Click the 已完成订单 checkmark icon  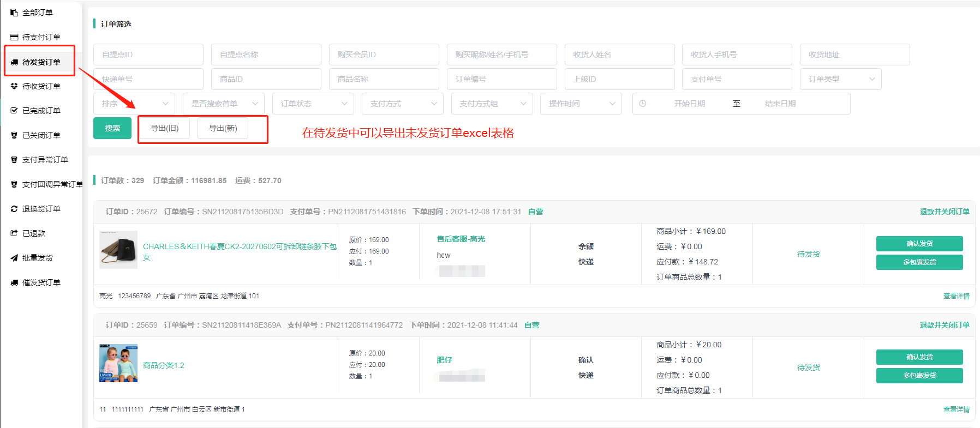coord(14,111)
